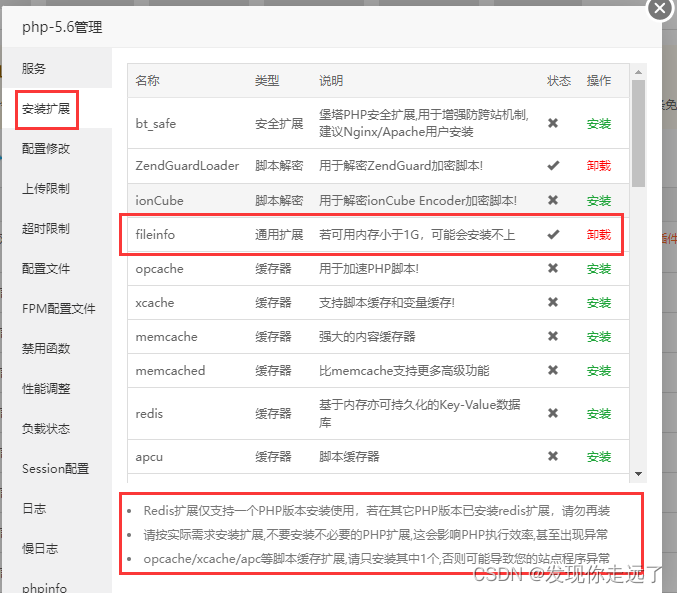Uninstall the ZendGuardLoader extension
This screenshot has height=593, width=677.
pos(598,165)
